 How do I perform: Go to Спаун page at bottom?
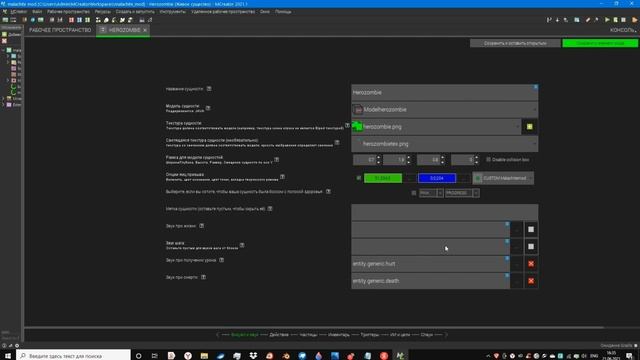[x=427, y=335]
